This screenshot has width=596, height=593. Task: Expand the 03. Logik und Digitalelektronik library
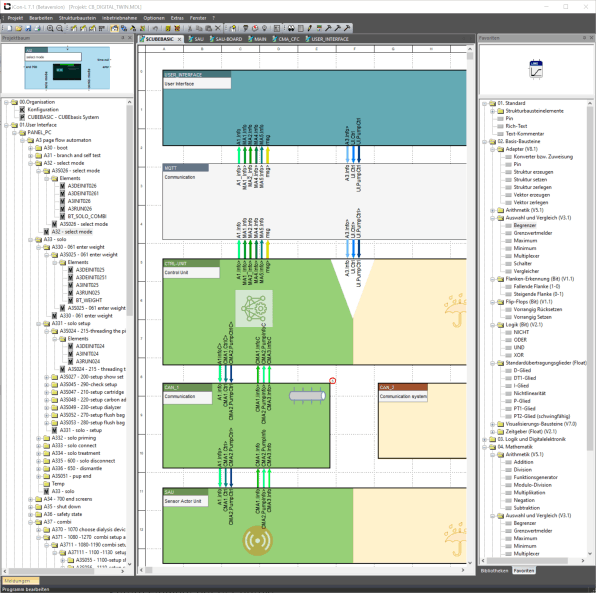tap(485, 439)
